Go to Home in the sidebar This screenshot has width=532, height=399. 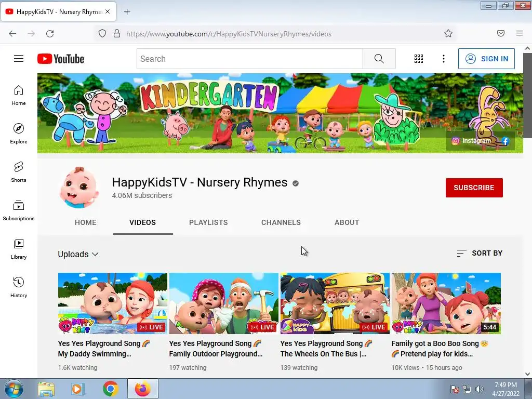point(19,96)
